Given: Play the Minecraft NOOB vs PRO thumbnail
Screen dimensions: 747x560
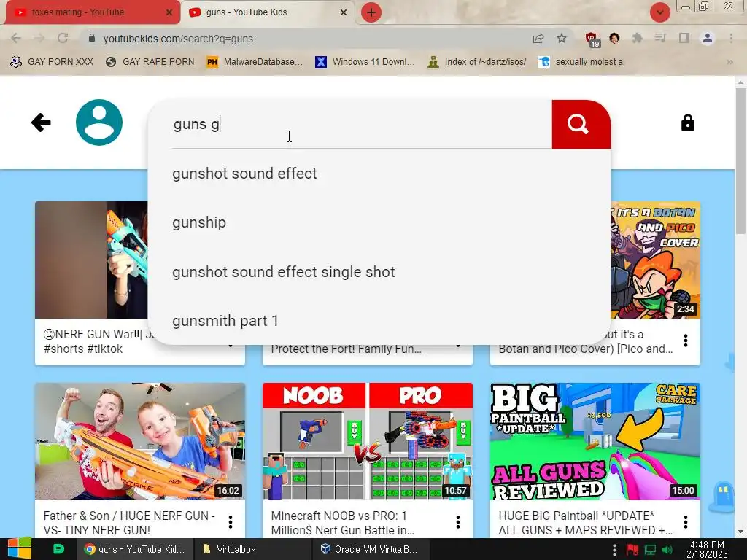Looking at the screenshot, I should pos(368,441).
